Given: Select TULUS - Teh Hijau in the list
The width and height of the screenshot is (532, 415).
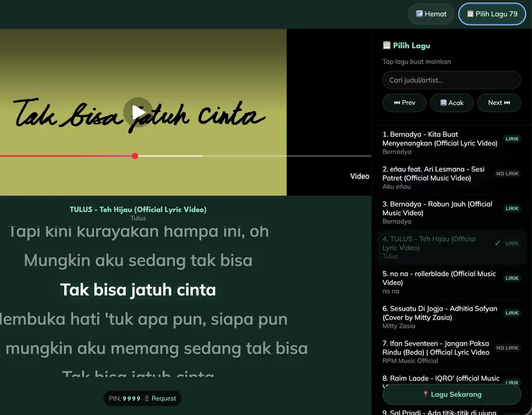Looking at the screenshot, I should coord(452,247).
